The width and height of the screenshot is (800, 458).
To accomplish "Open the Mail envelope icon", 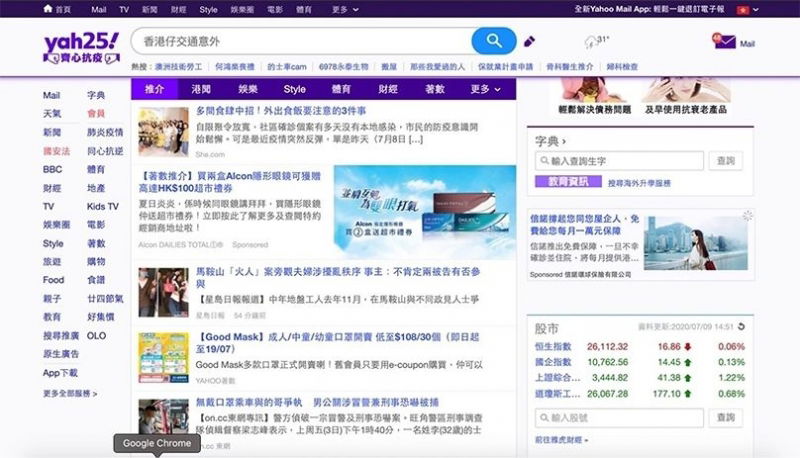I will tap(724, 41).
